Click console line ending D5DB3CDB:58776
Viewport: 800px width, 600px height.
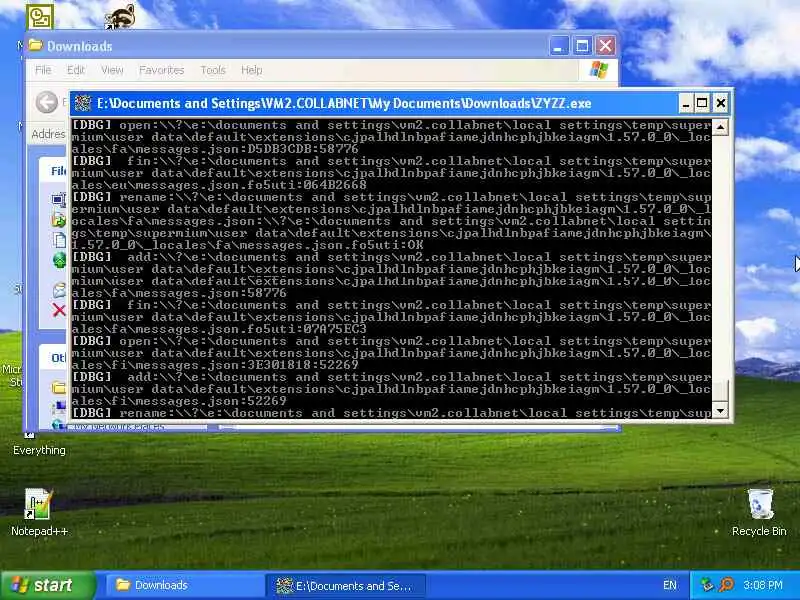215,149
